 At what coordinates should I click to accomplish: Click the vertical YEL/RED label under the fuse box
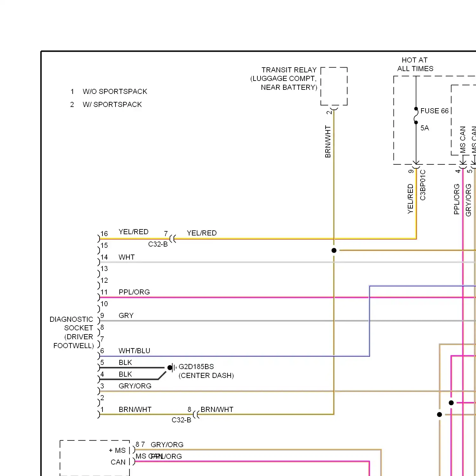[410, 199]
